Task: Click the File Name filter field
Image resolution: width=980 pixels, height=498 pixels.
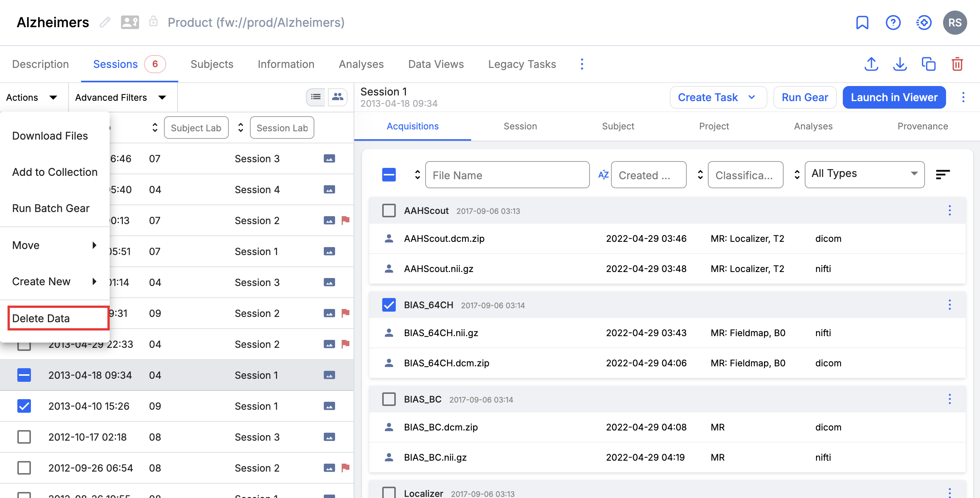Action: (x=507, y=175)
